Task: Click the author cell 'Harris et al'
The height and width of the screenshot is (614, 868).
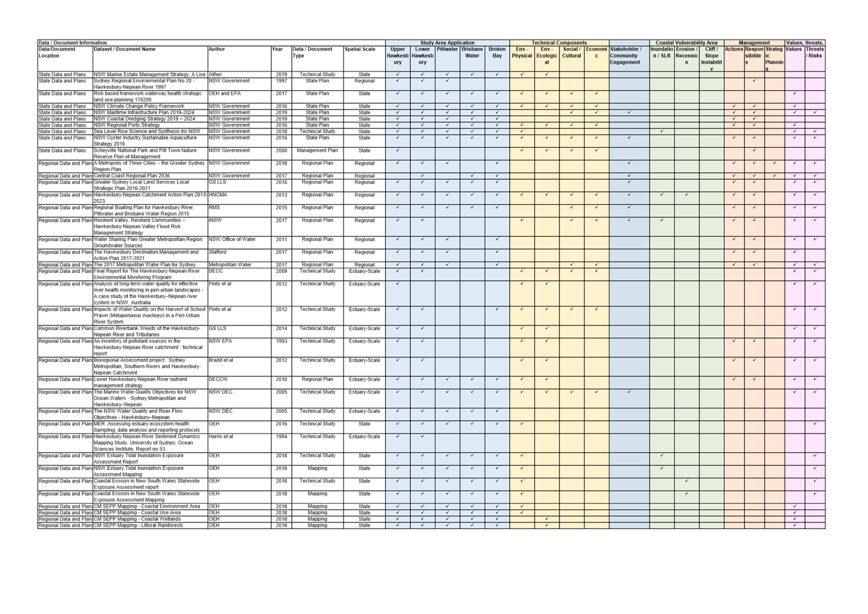Action: point(239,442)
